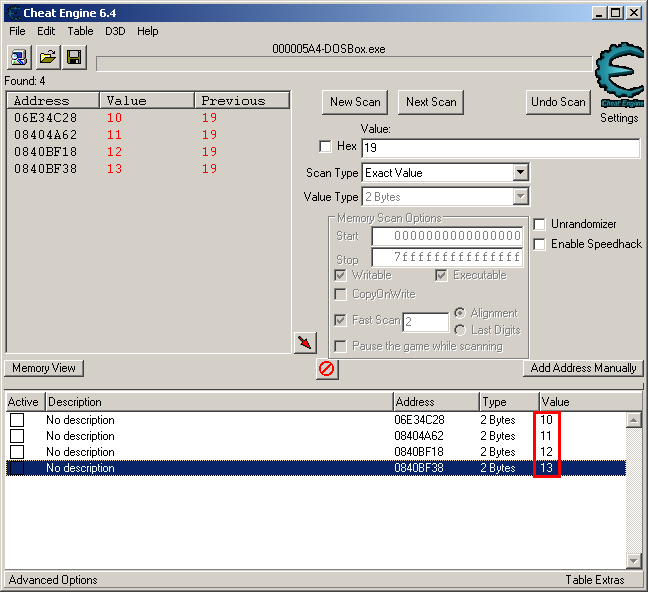This screenshot has width=648, height=592.
Task: Open Memory View
Action: pyautogui.click(x=44, y=368)
